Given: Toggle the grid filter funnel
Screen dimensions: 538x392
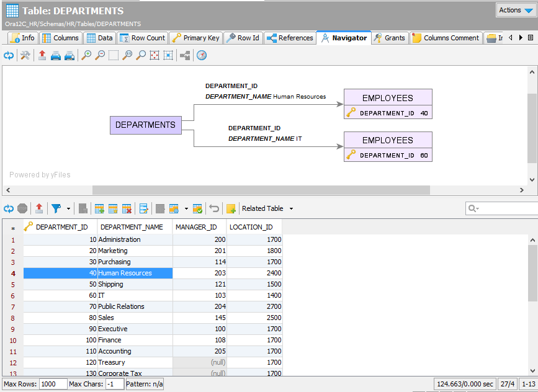Looking at the screenshot, I should (56, 208).
